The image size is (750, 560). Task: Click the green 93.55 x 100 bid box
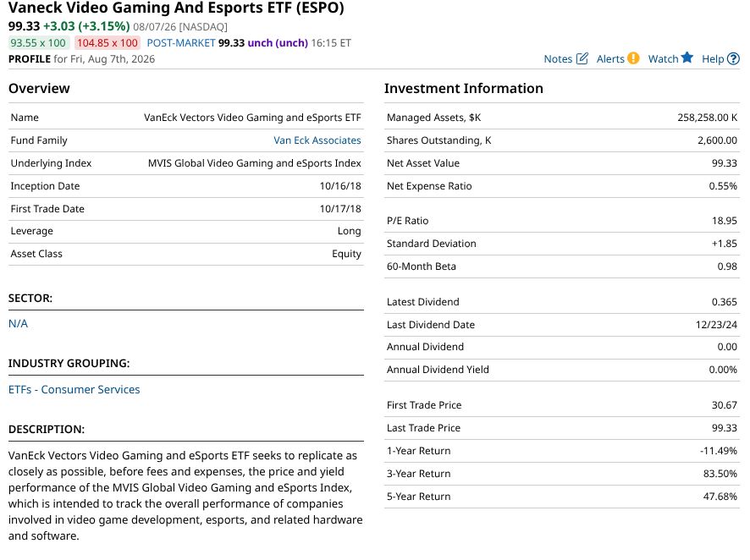point(38,43)
